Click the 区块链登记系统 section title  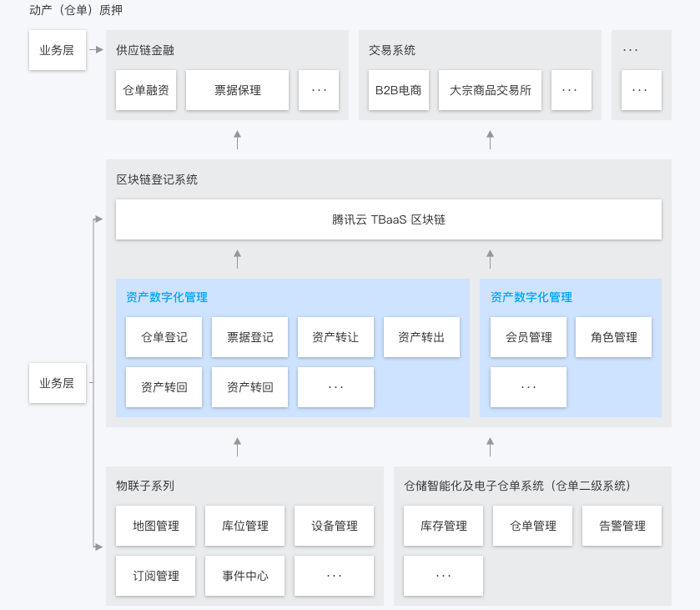coord(157,179)
